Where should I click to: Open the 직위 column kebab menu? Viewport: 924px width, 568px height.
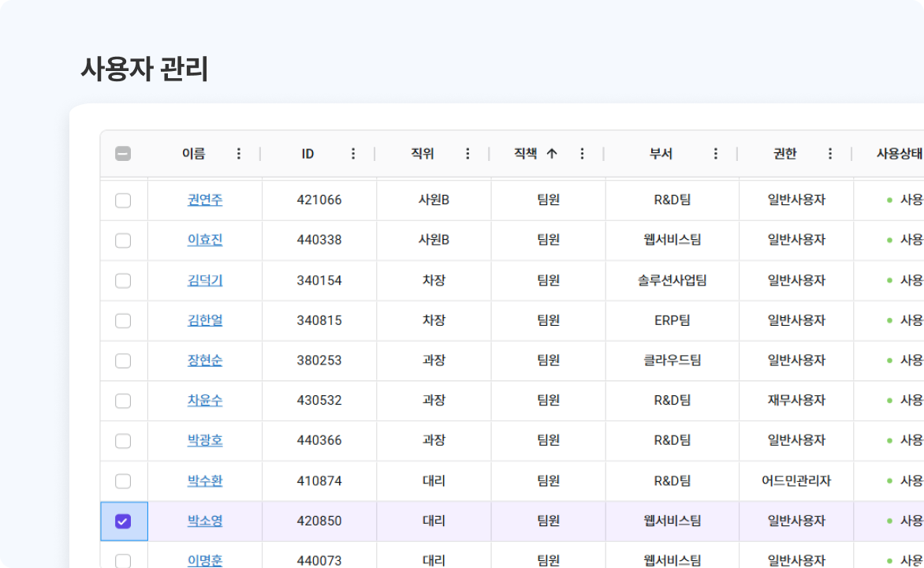468,154
